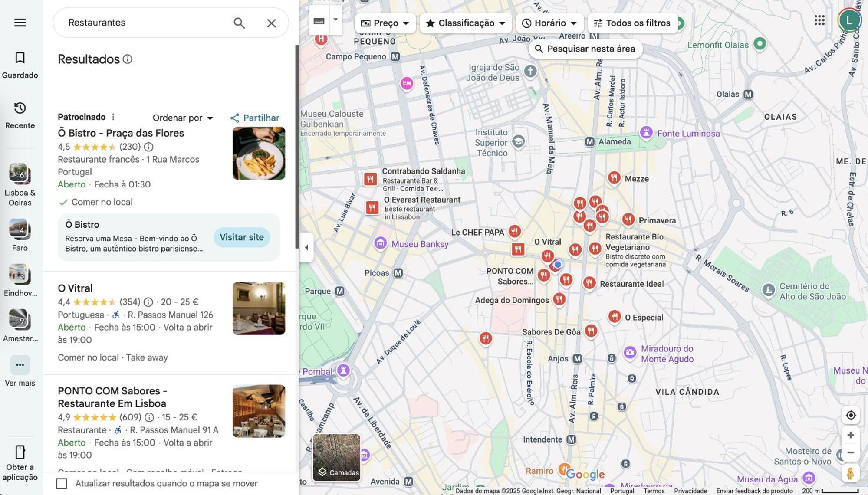Image resolution: width=868 pixels, height=495 pixels.
Task: Open Horário filter dropdown
Action: pos(549,23)
